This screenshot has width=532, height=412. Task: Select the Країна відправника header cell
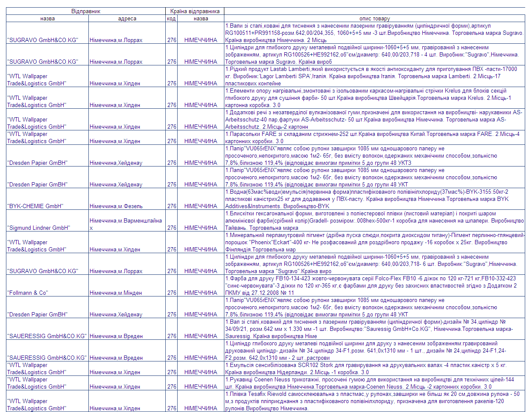pyautogui.click(x=195, y=11)
